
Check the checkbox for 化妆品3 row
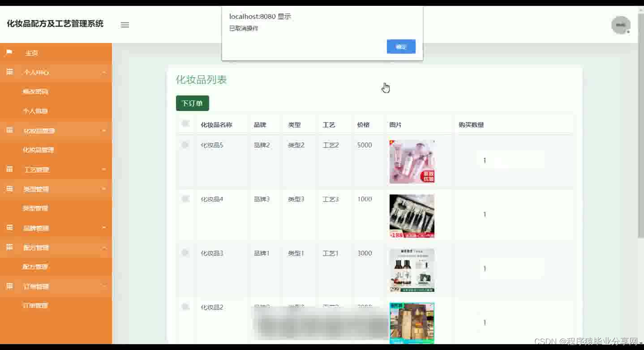click(x=185, y=253)
